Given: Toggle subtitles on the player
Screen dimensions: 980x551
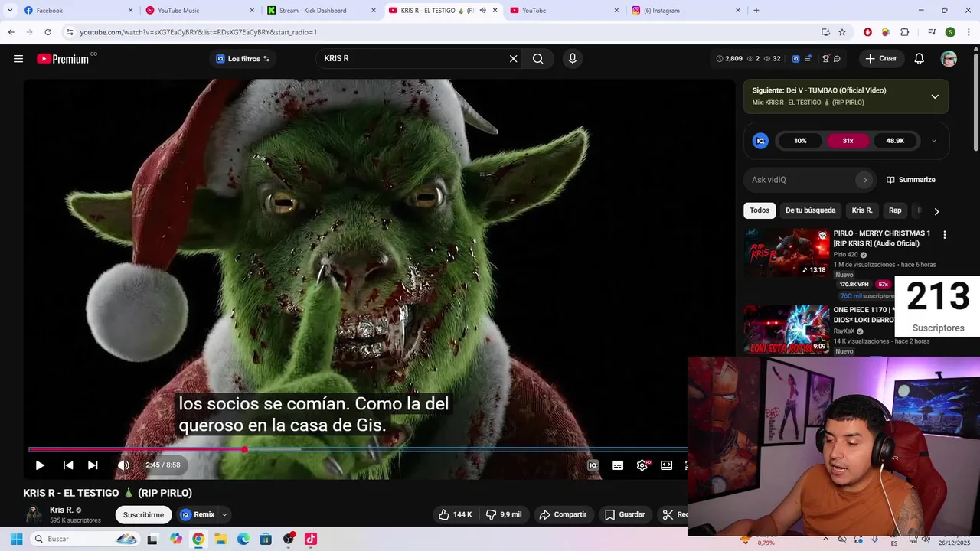Looking at the screenshot, I should 617,465.
